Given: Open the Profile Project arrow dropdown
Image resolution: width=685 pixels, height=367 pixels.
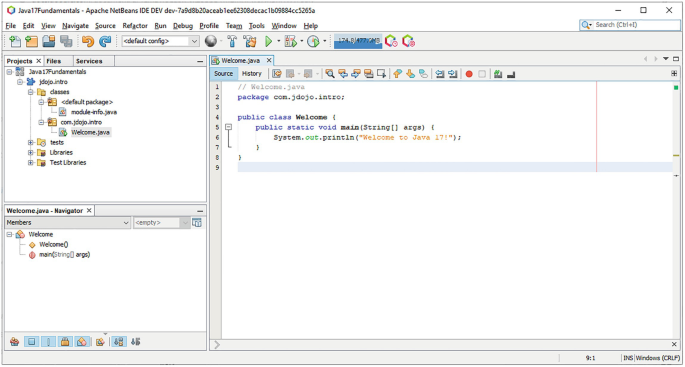Looking at the screenshot, I should point(324,42).
